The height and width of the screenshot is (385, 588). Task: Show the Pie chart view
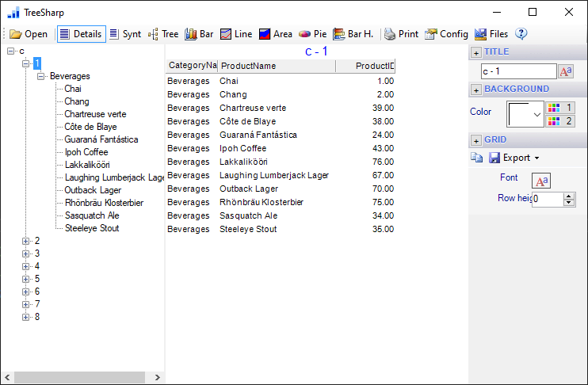pos(313,34)
